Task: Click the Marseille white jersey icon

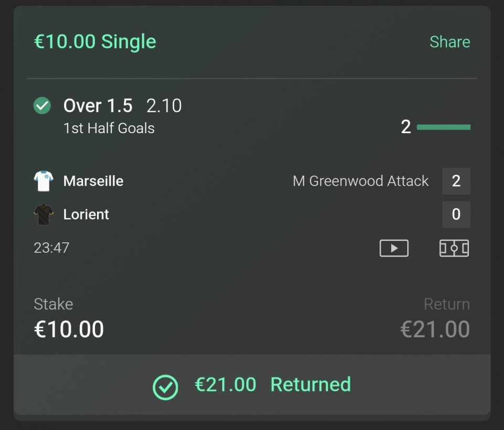Action: coord(44,181)
